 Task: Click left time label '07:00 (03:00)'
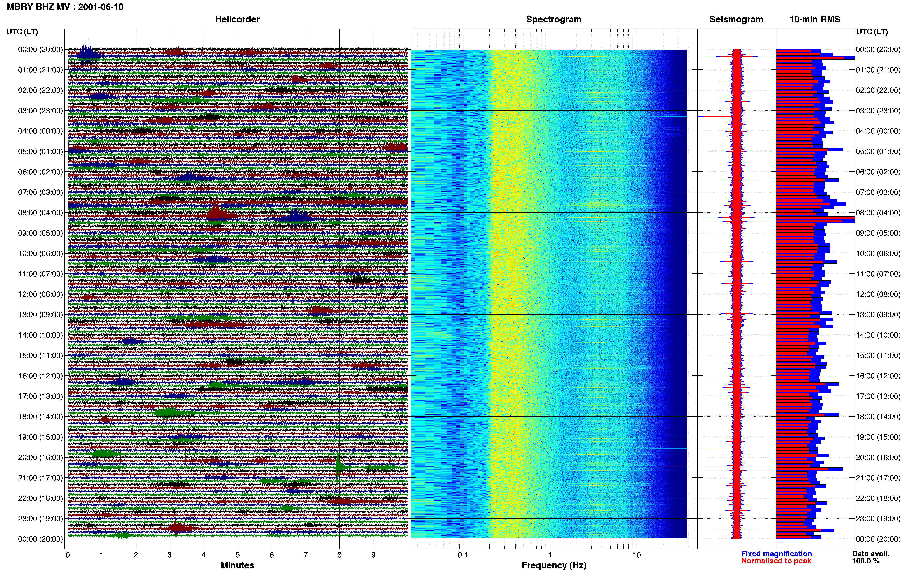40,192
